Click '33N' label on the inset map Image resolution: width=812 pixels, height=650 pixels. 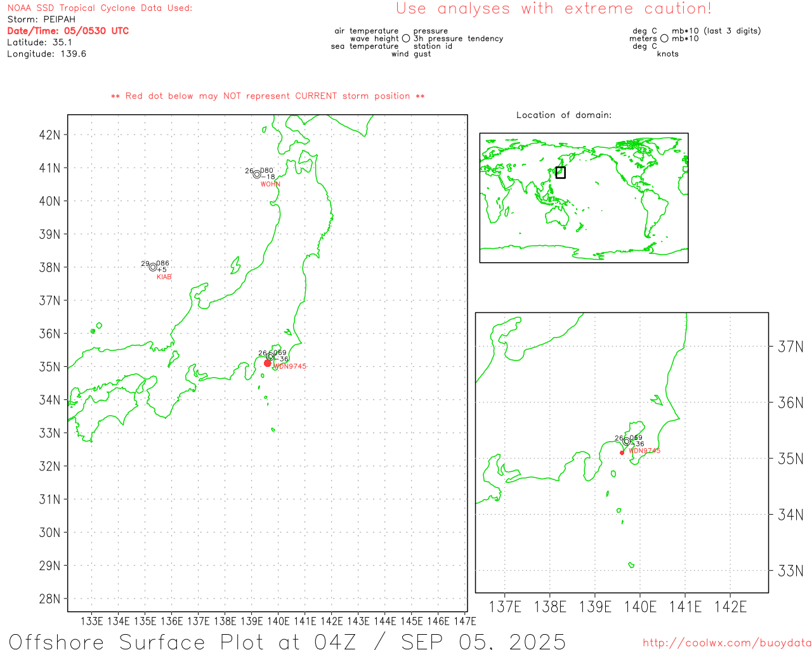click(790, 571)
